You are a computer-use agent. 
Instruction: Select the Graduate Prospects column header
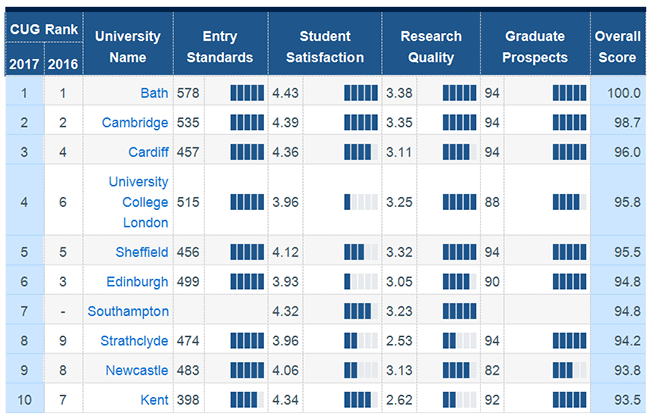535,46
